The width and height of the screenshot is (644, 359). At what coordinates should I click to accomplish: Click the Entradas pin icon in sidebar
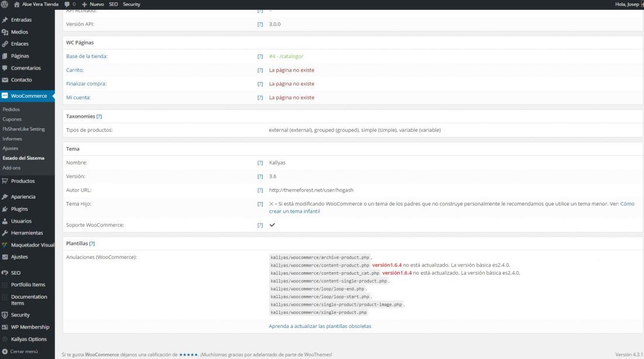pyautogui.click(x=5, y=20)
